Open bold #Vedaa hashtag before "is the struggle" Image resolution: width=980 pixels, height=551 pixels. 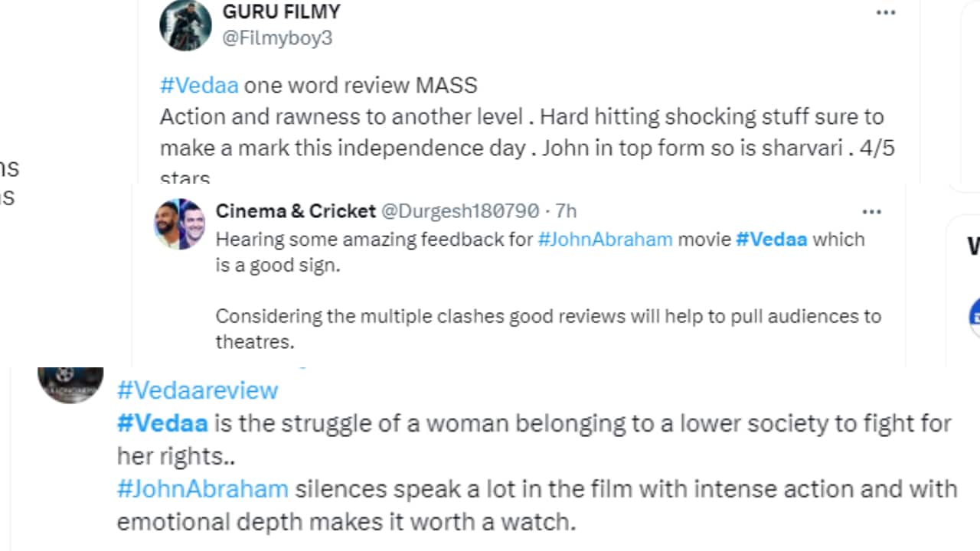(162, 423)
